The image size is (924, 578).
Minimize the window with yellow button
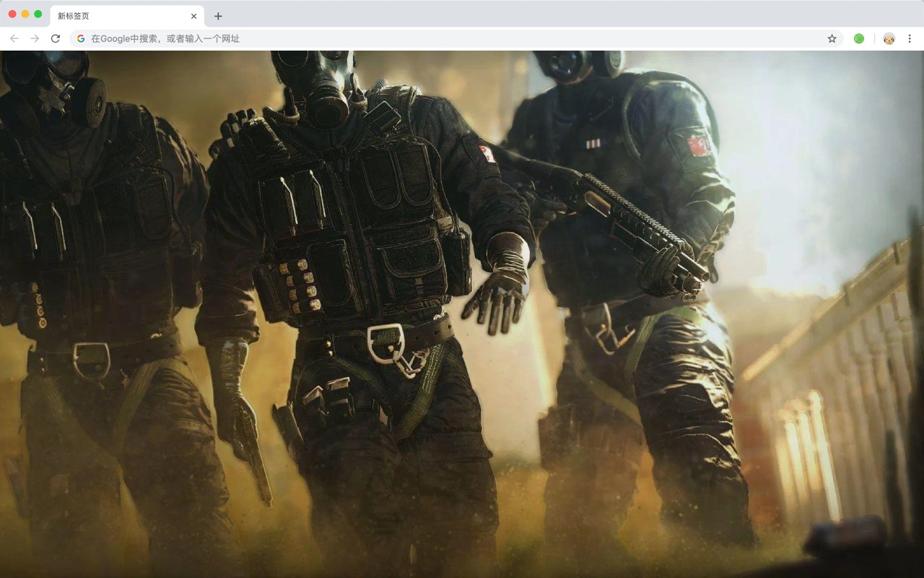click(x=25, y=14)
